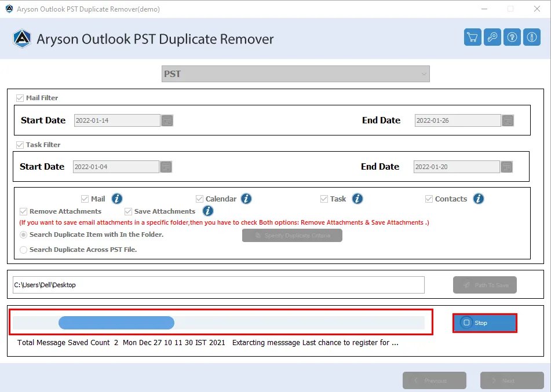Minimize the application window
Screen dimensions: 551x392
pos(484,9)
